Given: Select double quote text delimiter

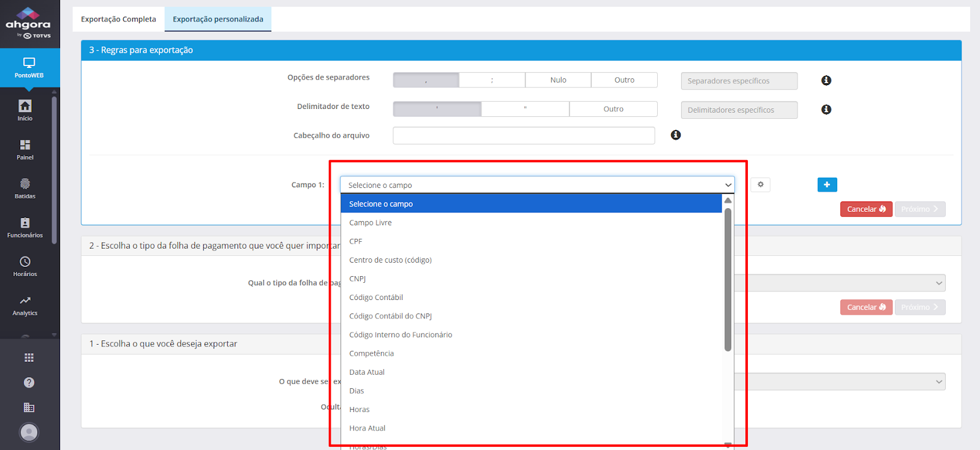Looking at the screenshot, I should point(525,109).
